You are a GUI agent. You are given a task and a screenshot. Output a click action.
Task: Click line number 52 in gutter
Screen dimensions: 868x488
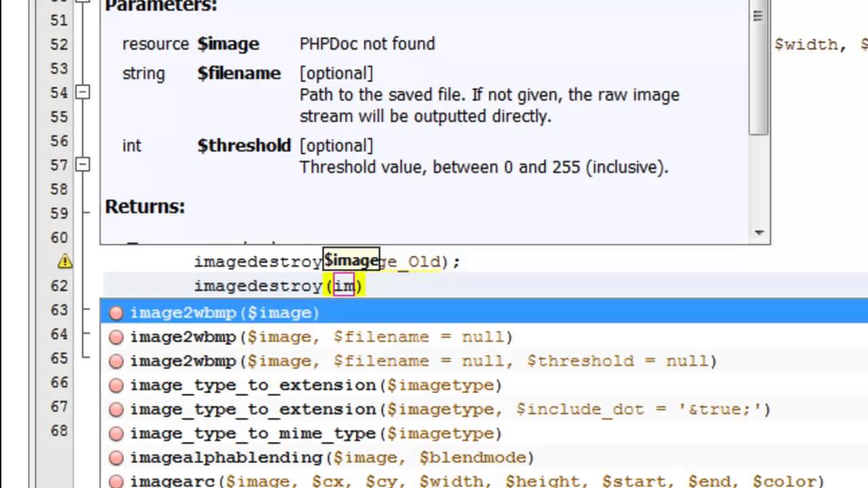(59, 44)
